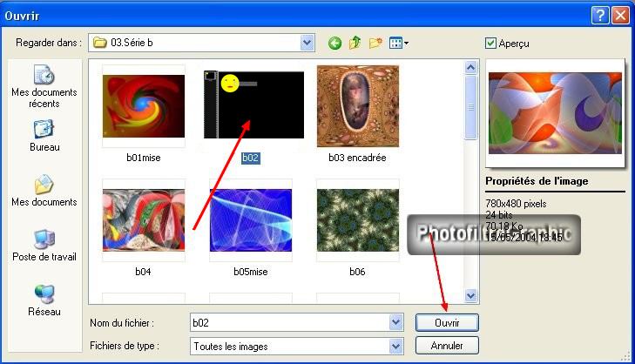This screenshot has height=364, width=635.
Task: Open the view mode menu icon
Action: point(399,43)
